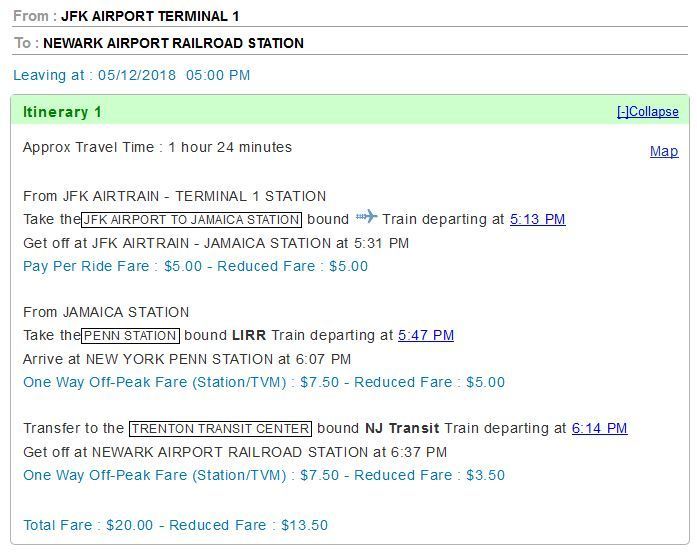Click the off-peak fare with $3.50 reduced fare

[x=263, y=476]
